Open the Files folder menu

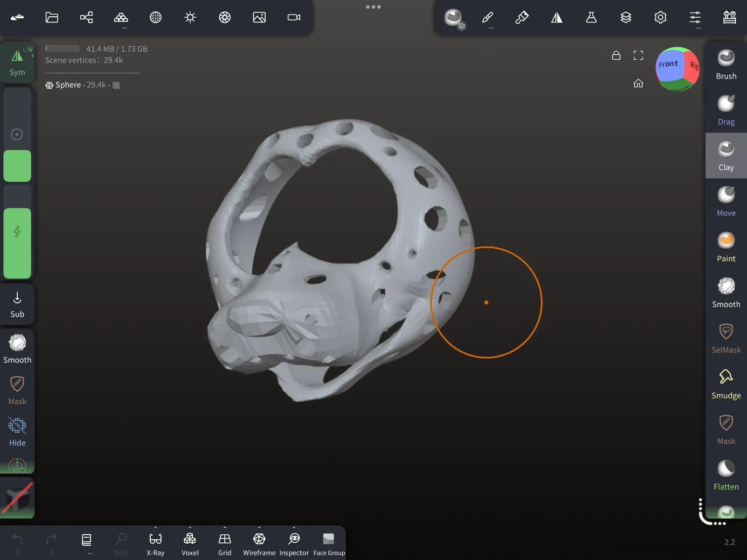(x=52, y=17)
